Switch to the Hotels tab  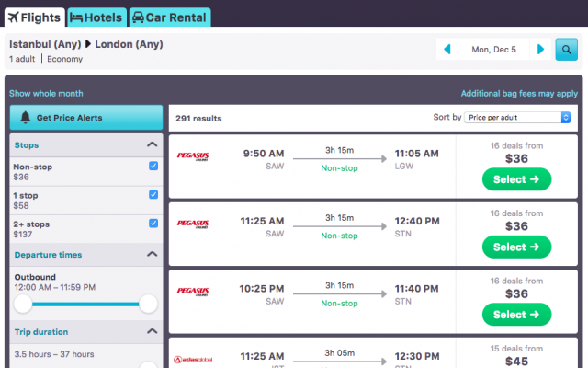click(96, 17)
